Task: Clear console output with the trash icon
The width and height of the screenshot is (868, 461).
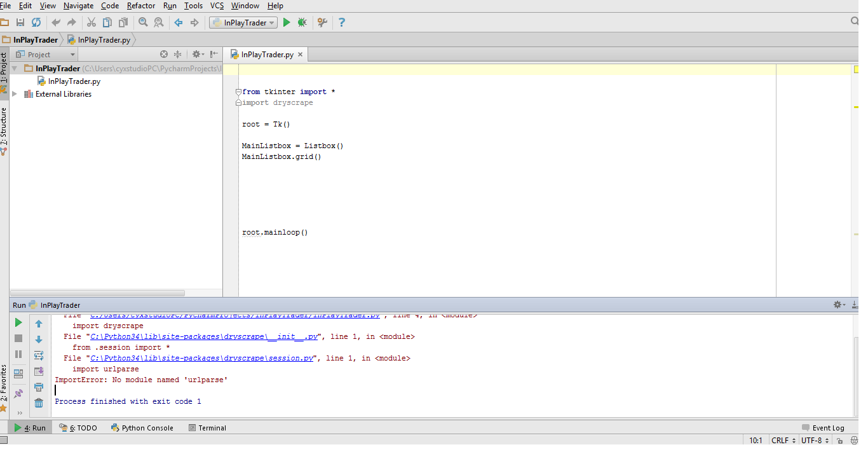Action: [x=39, y=403]
